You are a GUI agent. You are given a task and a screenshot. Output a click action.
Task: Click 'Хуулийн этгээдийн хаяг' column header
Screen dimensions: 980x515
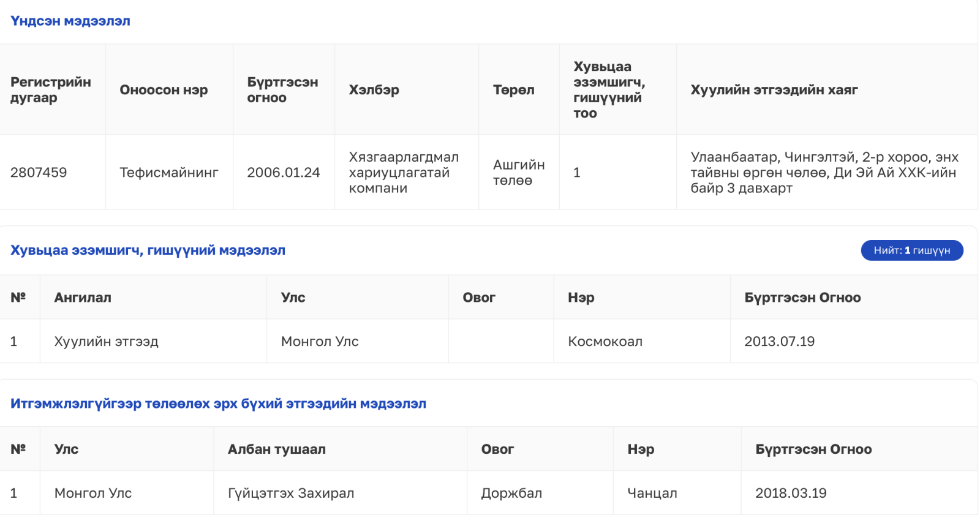(x=774, y=90)
